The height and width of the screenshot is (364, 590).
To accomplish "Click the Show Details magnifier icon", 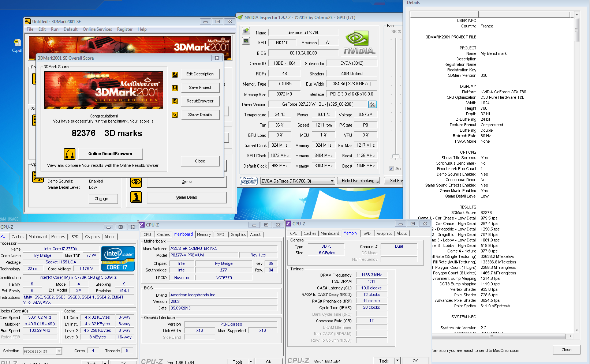I will click(175, 115).
